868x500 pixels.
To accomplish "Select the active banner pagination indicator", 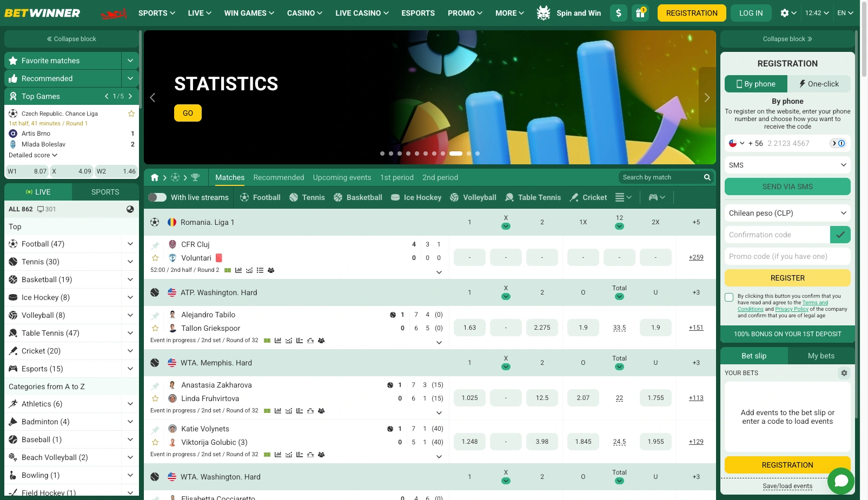I will [456, 154].
